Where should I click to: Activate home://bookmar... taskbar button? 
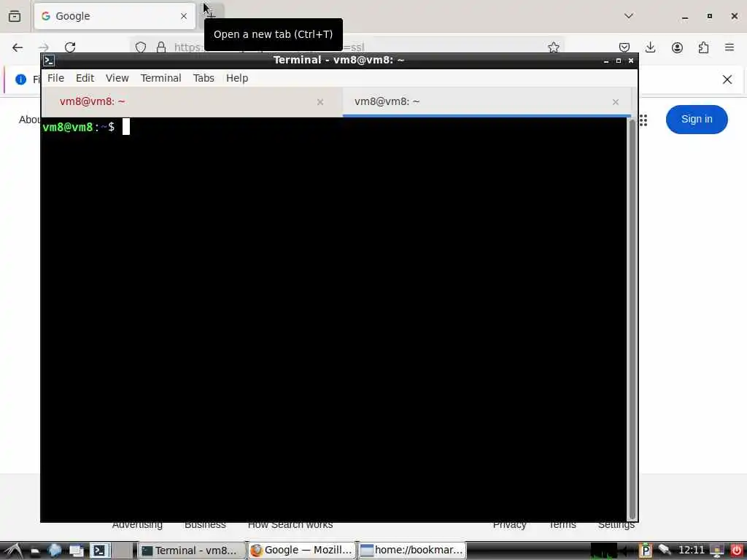click(x=412, y=551)
